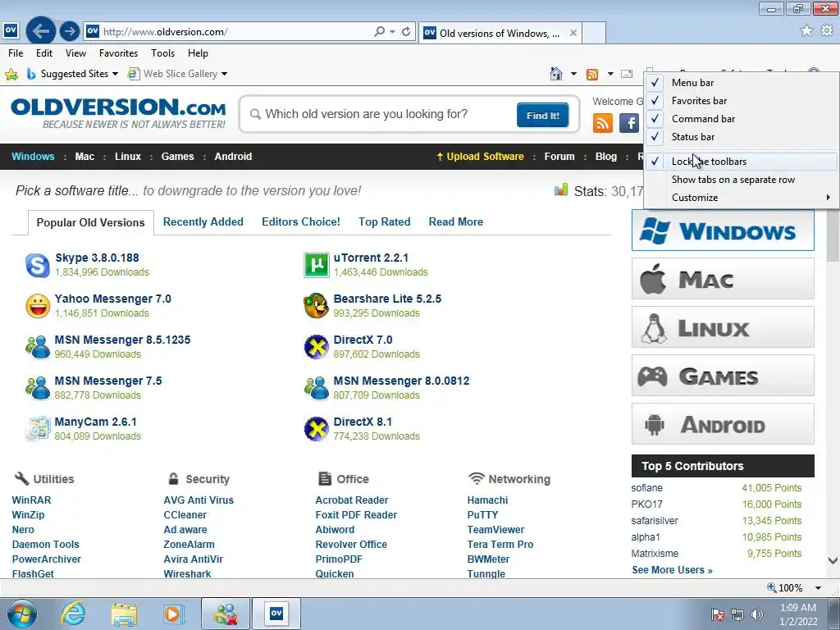The width and height of the screenshot is (840, 630).
Task: Close the Old versions of Windows tab
Action: 573,33
